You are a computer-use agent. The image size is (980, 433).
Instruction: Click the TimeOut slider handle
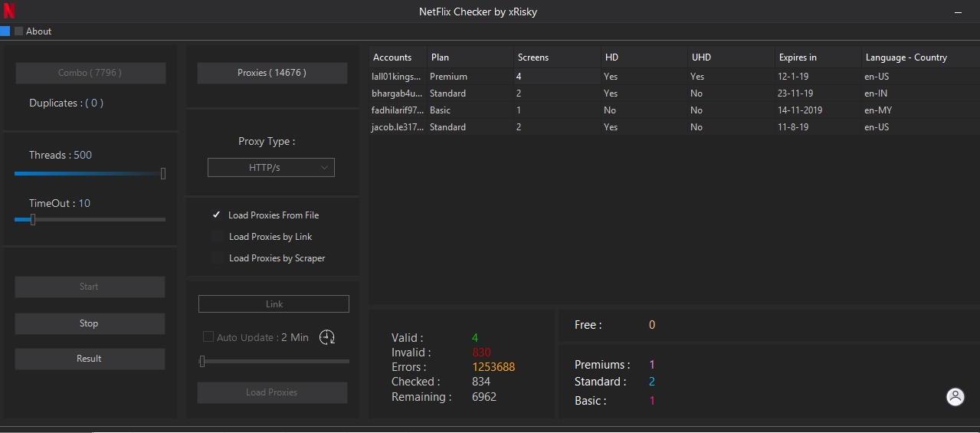click(33, 220)
